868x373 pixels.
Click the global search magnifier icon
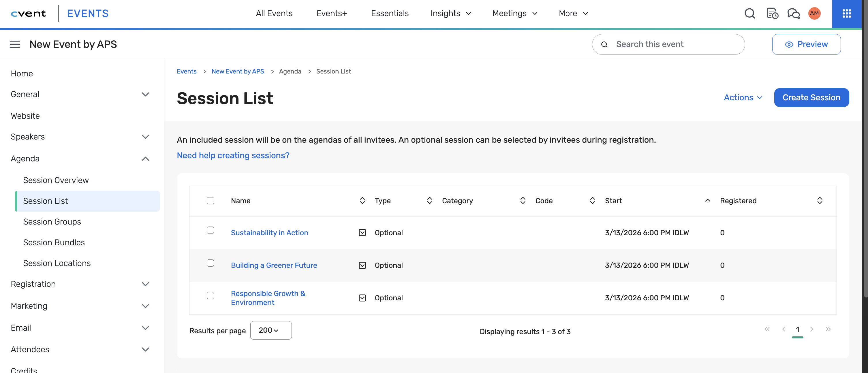coord(749,14)
